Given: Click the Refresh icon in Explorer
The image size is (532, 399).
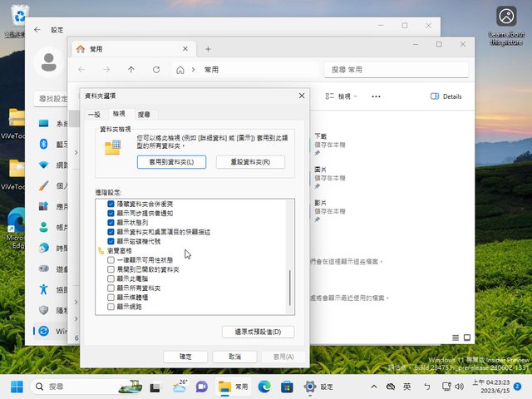Looking at the screenshot, I should coord(155,70).
